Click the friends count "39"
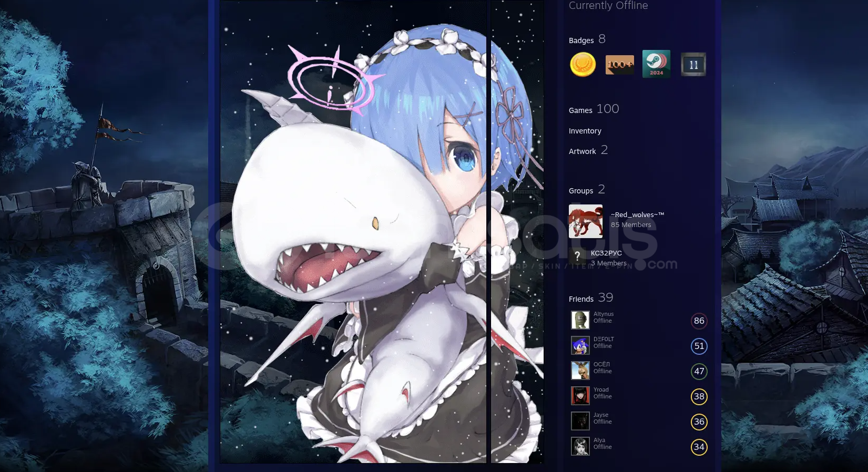 click(x=606, y=297)
